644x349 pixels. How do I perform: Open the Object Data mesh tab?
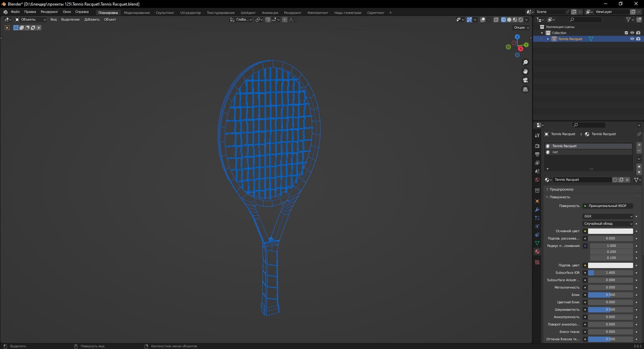537,243
